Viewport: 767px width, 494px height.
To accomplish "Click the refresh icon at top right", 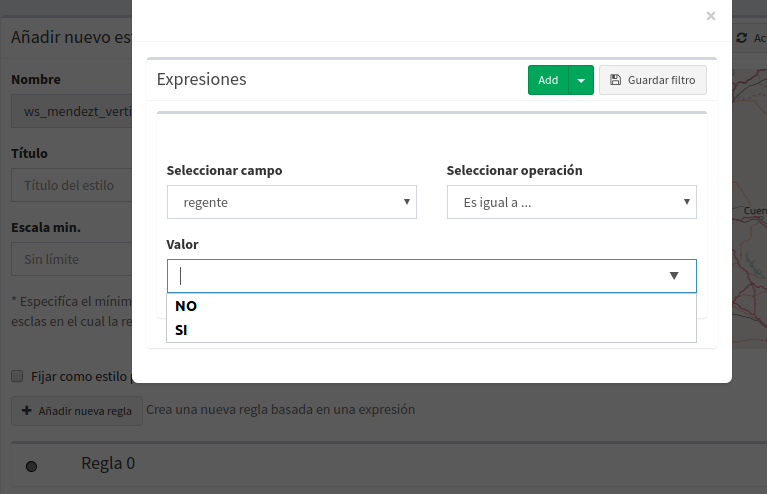I will click(741, 38).
